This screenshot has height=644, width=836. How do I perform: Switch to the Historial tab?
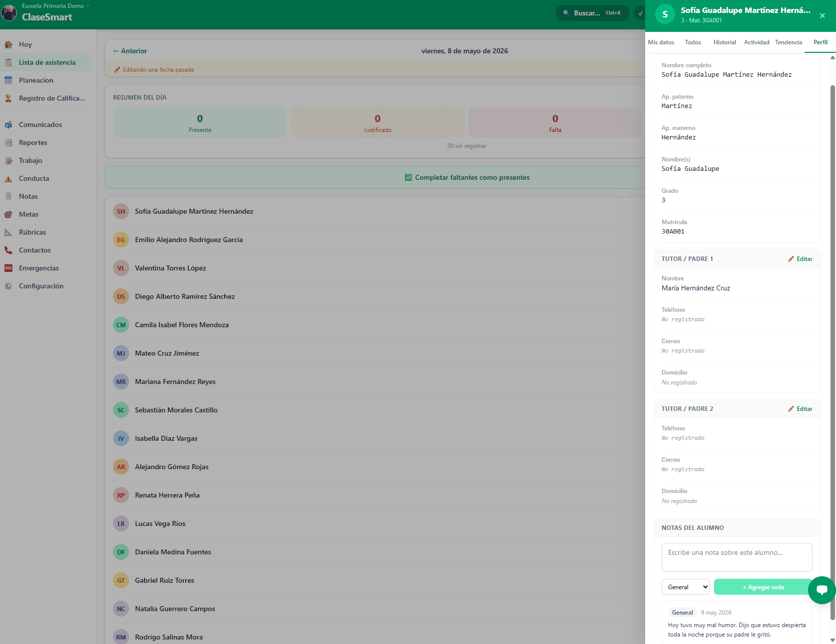[x=724, y=42]
